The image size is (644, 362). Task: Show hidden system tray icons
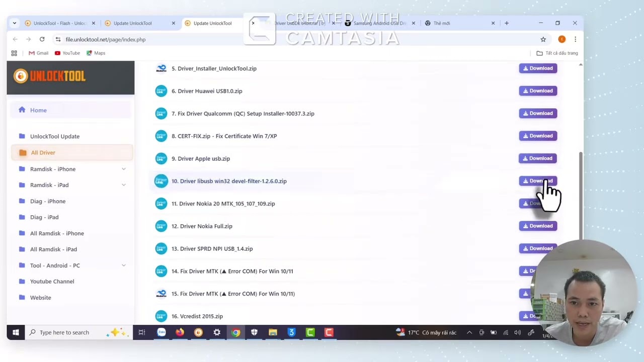point(469,332)
